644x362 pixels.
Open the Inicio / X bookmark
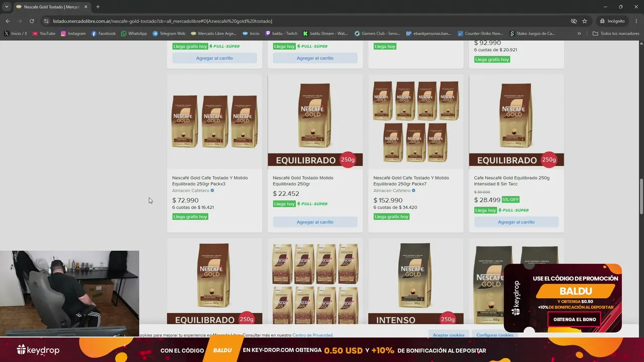coord(16,34)
